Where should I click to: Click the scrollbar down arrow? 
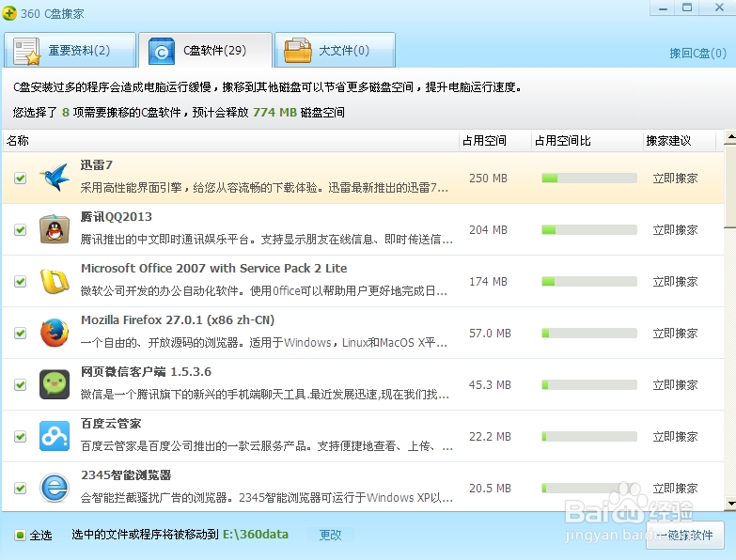click(730, 504)
